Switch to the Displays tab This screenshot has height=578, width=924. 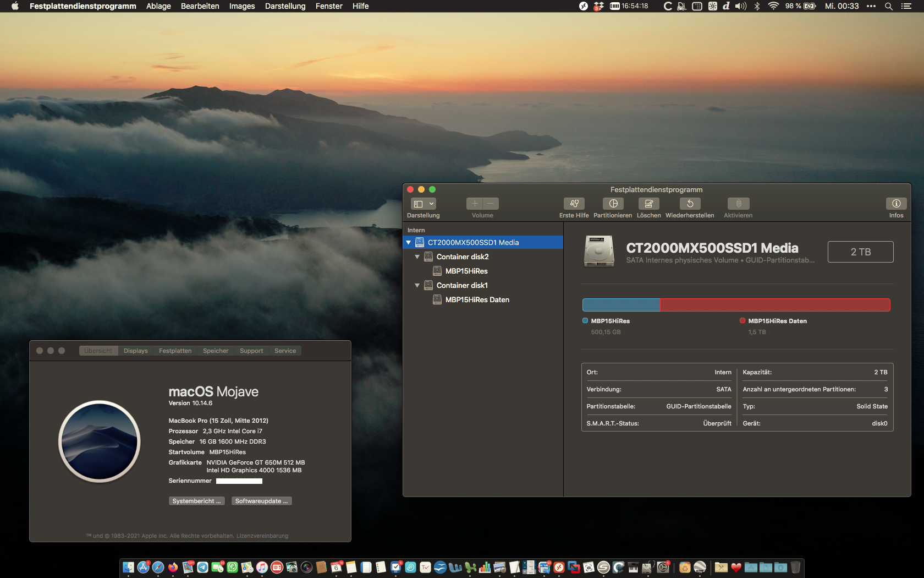(x=135, y=351)
